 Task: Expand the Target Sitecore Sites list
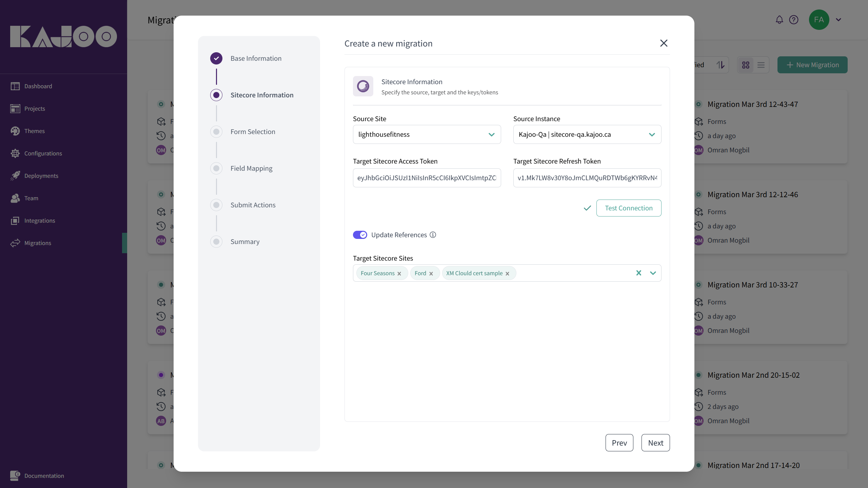[x=653, y=273]
